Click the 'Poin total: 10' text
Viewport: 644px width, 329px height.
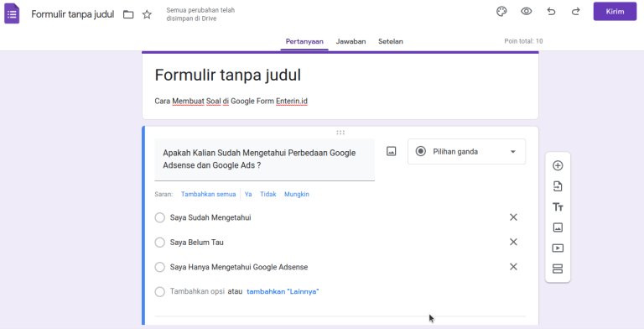(523, 41)
